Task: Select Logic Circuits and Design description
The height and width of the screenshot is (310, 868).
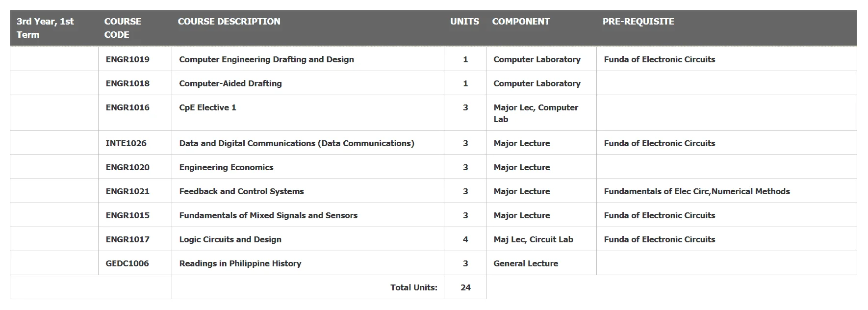Action: point(230,239)
